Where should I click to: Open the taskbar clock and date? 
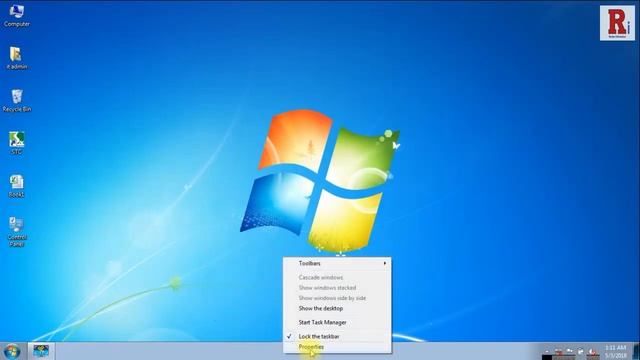(x=616, y=351)
